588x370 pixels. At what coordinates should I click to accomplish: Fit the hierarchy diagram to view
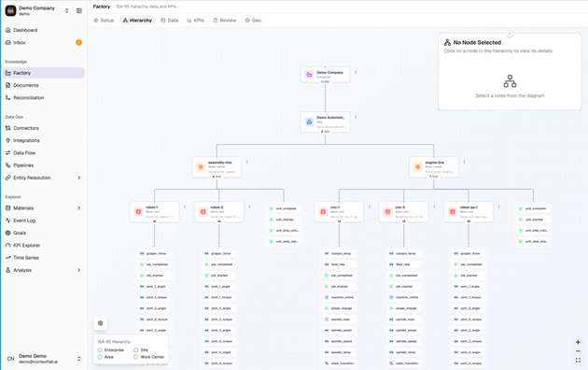click(578, 361)
